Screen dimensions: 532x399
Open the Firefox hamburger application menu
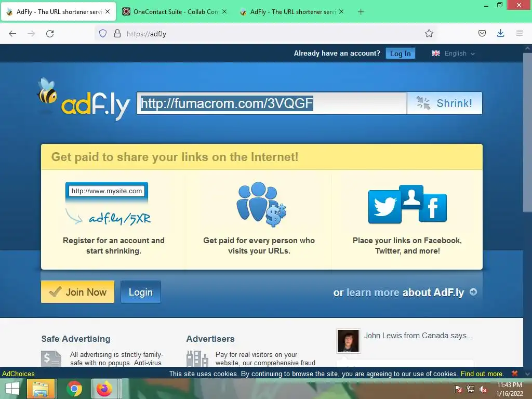click(520, 33)
